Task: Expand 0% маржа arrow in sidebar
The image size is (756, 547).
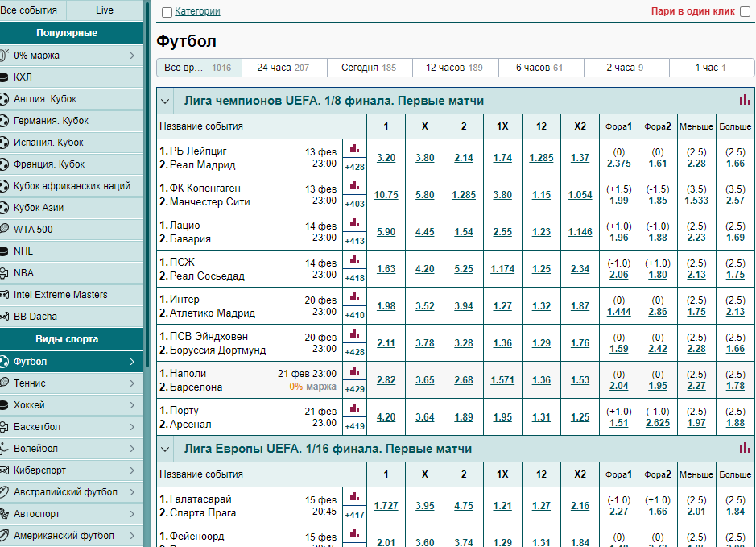Action: [132, 56]
